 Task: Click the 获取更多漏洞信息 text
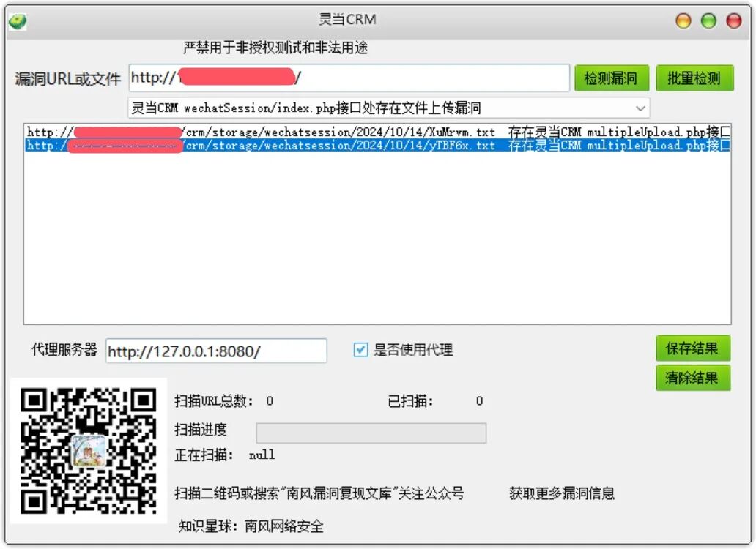click(x=562, y=493)
